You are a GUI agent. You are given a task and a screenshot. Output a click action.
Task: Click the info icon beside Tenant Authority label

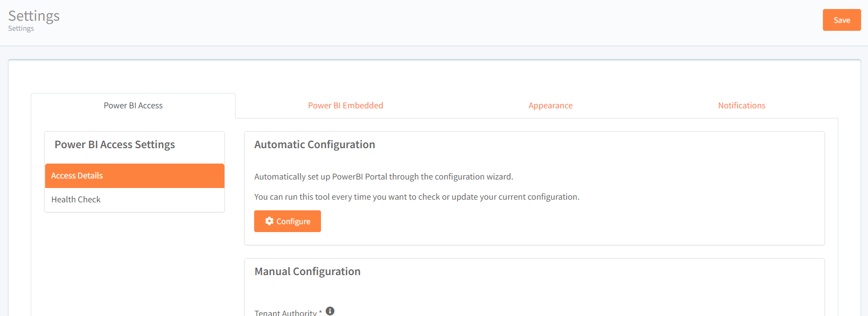[330, 311]
